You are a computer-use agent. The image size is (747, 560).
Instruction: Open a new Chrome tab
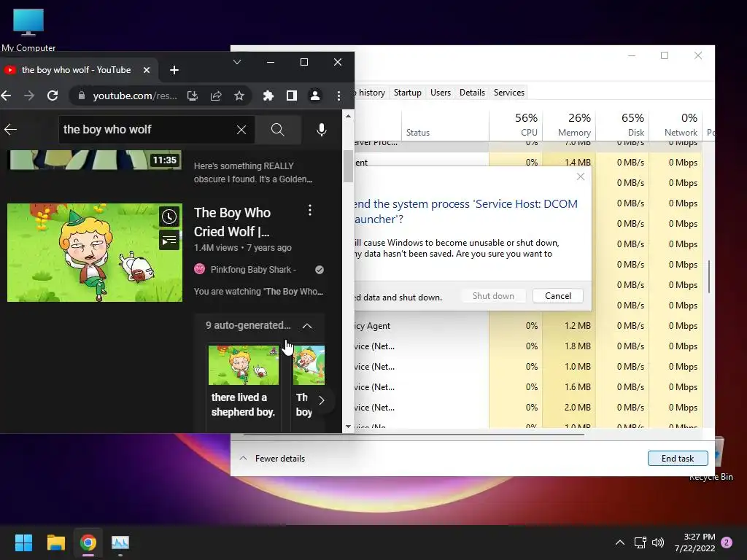[x=174, y=70]
